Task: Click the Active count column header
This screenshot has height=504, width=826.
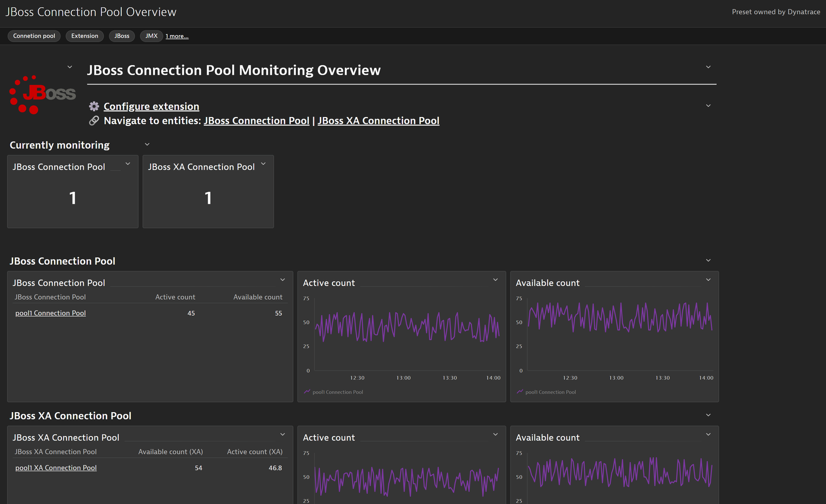Action: pyautogui.click(x=175, y=297)
